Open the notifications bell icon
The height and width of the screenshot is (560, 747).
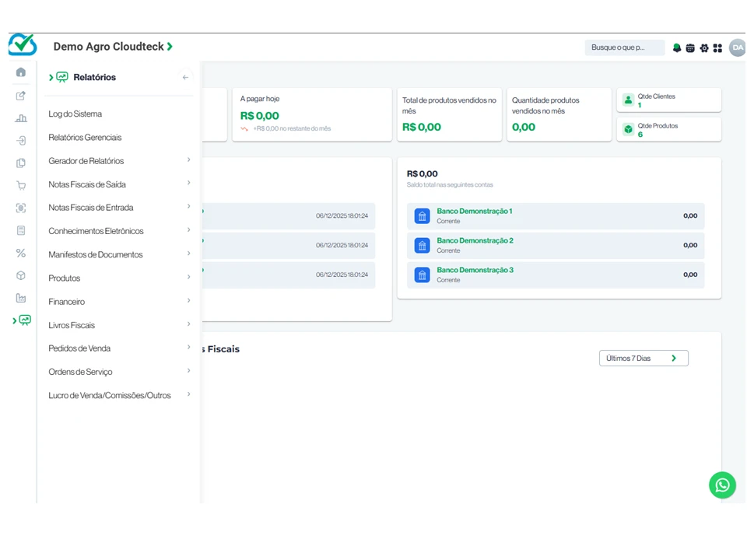coord(677,48)
